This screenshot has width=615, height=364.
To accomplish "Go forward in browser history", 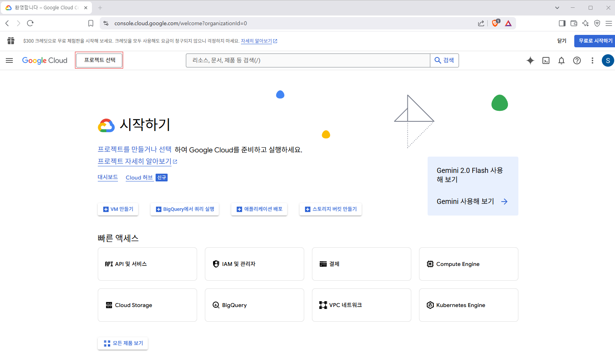I will tap(18, 23).
